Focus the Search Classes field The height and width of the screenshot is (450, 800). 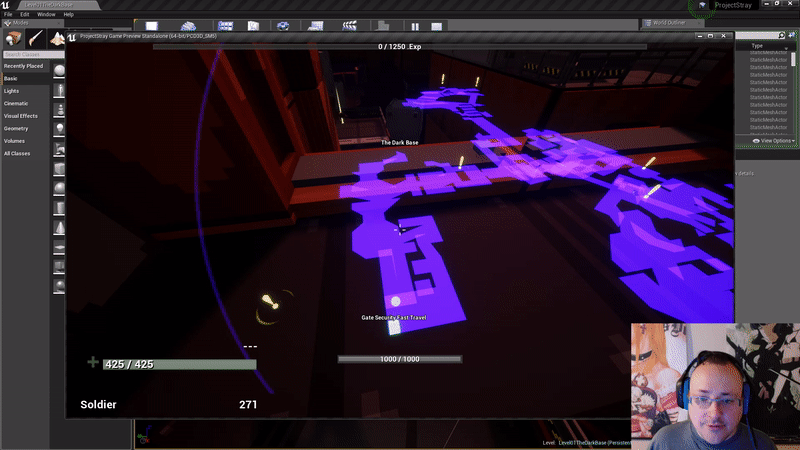33,54
